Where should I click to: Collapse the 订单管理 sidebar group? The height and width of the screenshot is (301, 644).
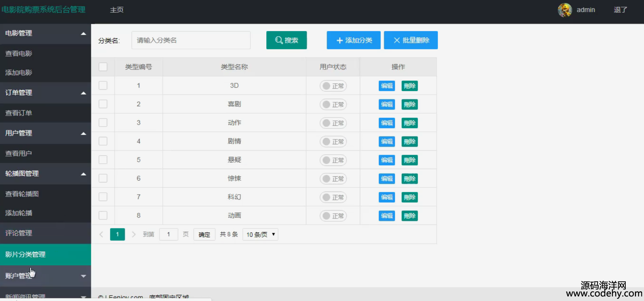(45, 93)
